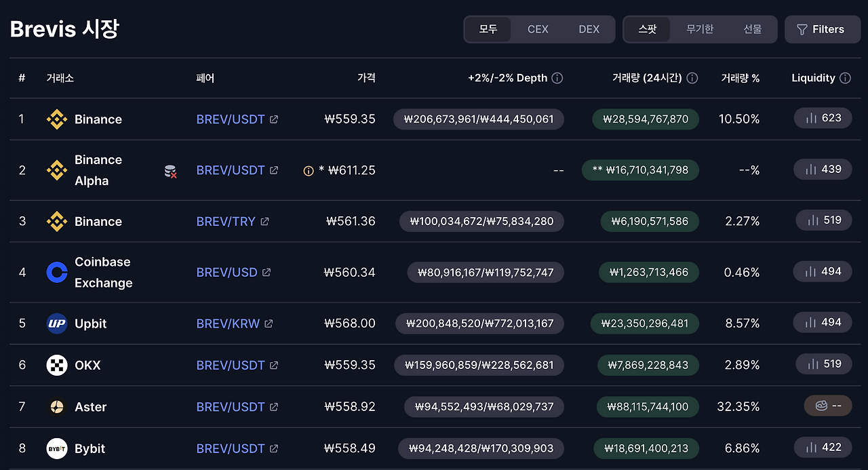This screenshot has height=470, width=868.
Task: Click Aster's empty liquidity badge
Action: (x=828, y=406)
